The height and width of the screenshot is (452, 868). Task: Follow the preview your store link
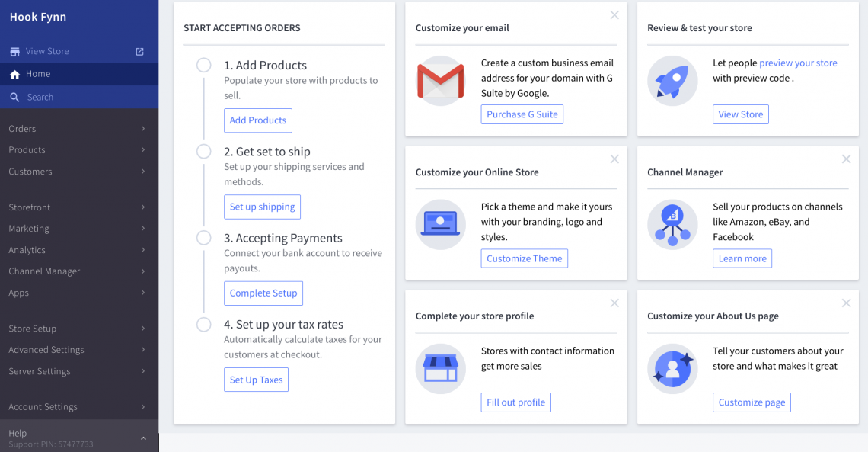tap(798, 63)
